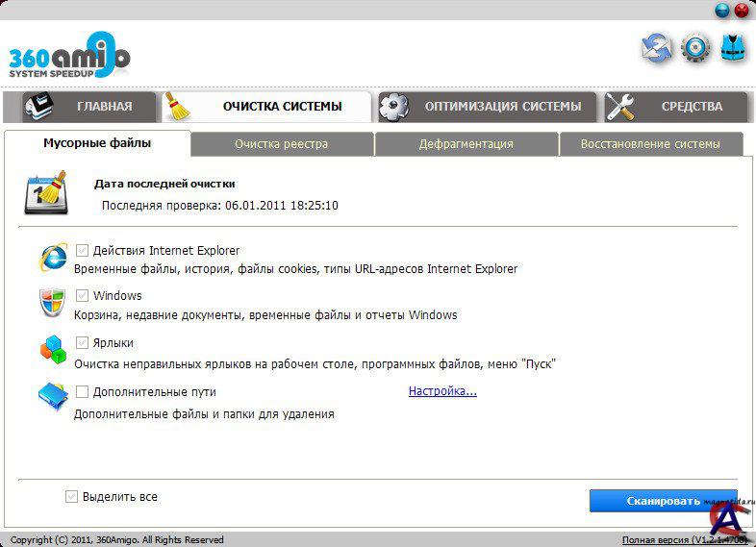Click the 360Amigo System Speedup logo
756x547 pixels.
pos(69,56)
